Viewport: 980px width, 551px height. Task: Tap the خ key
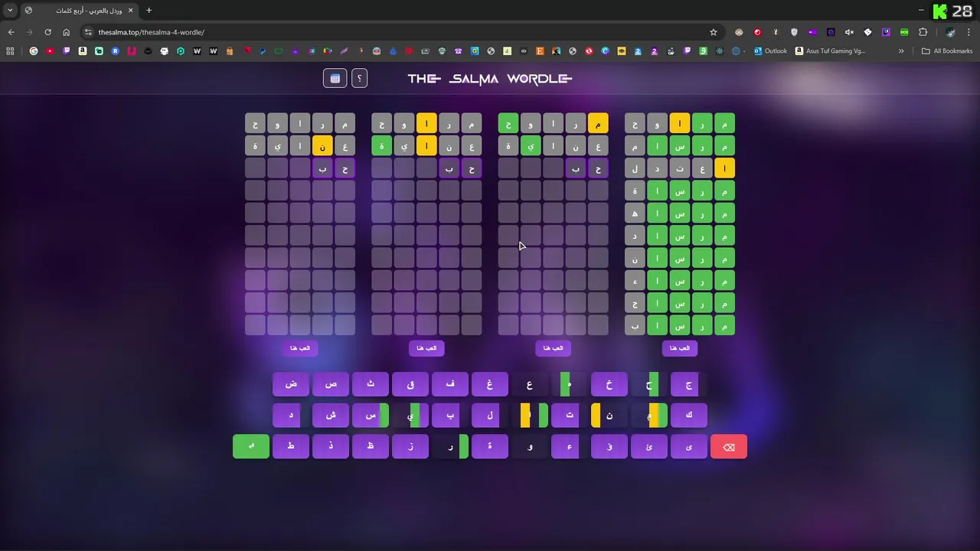pyautogui.click(x=609, y=384)
